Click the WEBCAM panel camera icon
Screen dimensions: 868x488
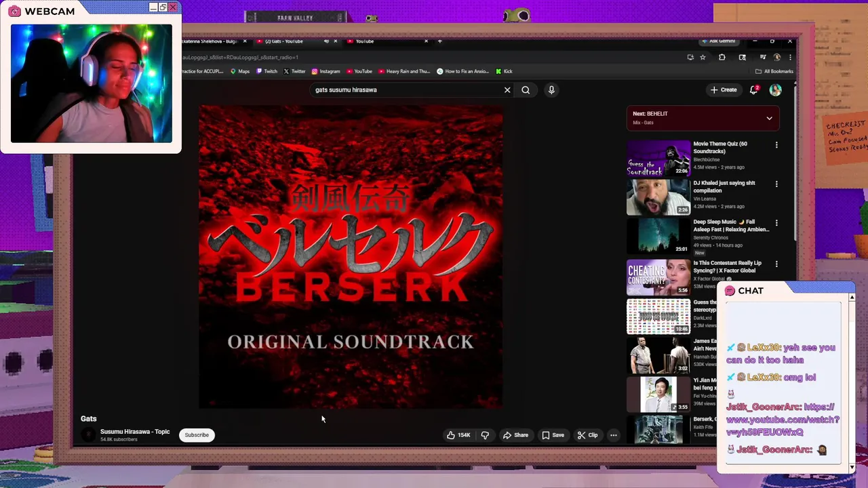tap(14, 12)
